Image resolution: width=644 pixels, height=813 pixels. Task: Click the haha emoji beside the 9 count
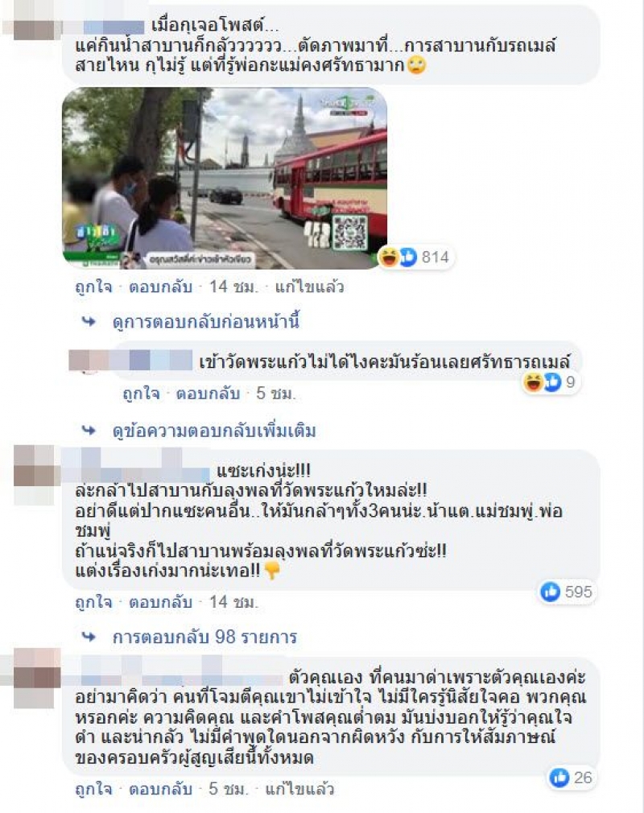click(533, 382)
